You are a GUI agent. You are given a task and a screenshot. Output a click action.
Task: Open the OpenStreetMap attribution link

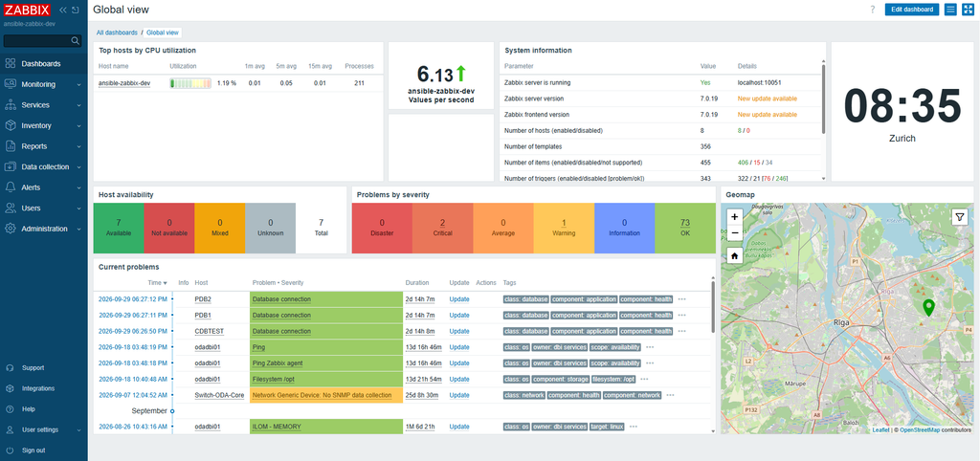pyautogui.click(x=920, y=430)
